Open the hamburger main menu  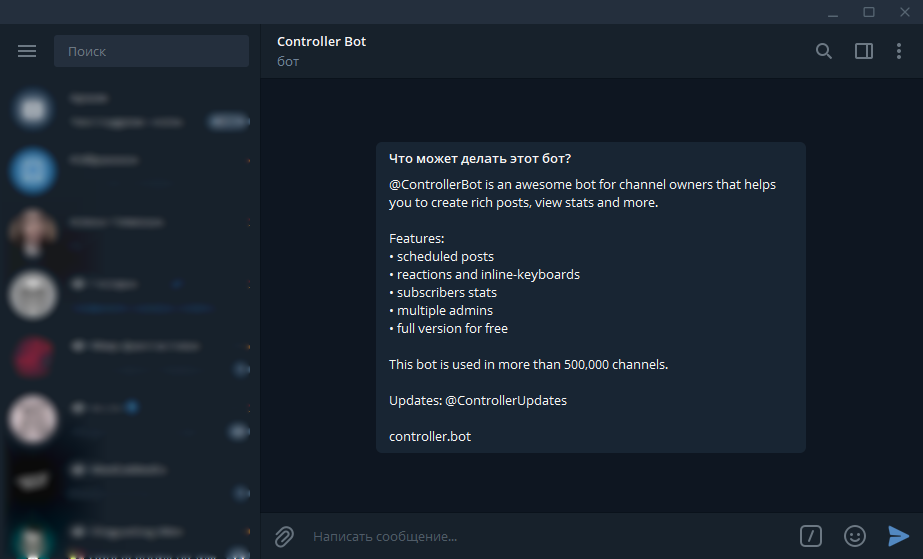click(27, 51)
